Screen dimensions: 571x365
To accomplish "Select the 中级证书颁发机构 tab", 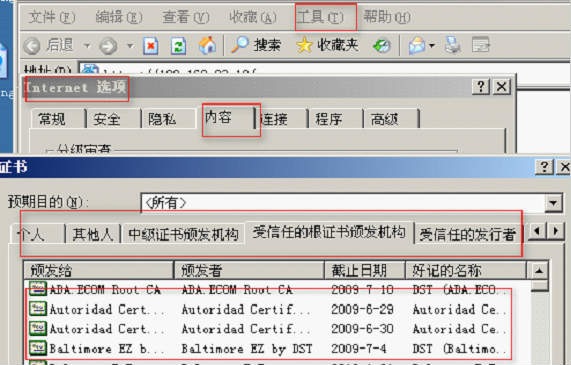I will [x=183, y=234].
